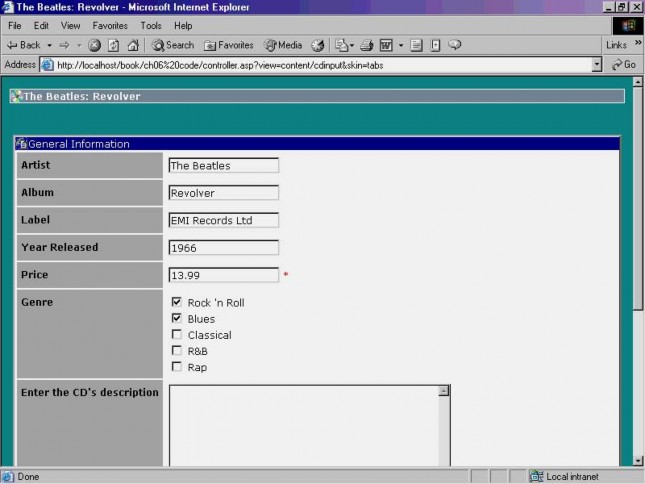Open the Favorites menu
645x484 pixels.
pos(110,25)
